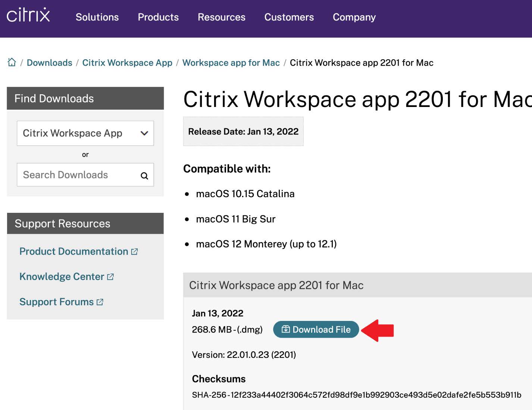The width and height of the screenshot is (532, 410).
Task: Click external link icon beside Product Documentation
Action: tap(135, 252)
